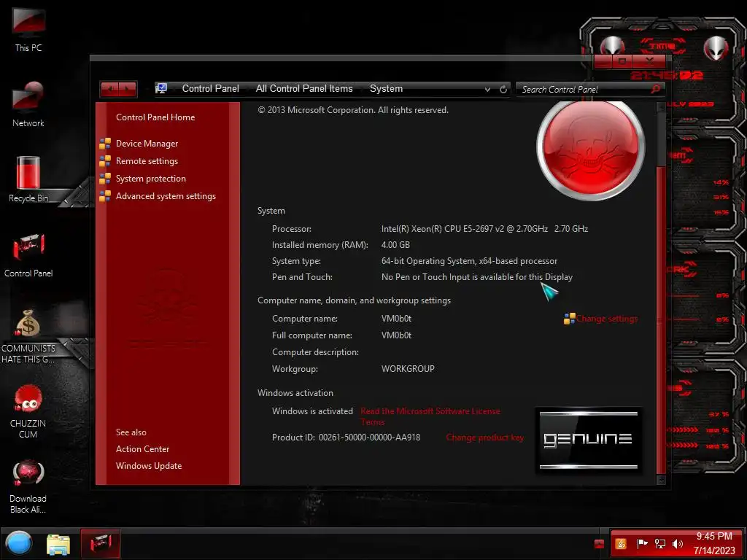Select the CHUZZIN CUM desktop icon
The height and width of the screenshot is (560, 747).
(x=28, y=411)
